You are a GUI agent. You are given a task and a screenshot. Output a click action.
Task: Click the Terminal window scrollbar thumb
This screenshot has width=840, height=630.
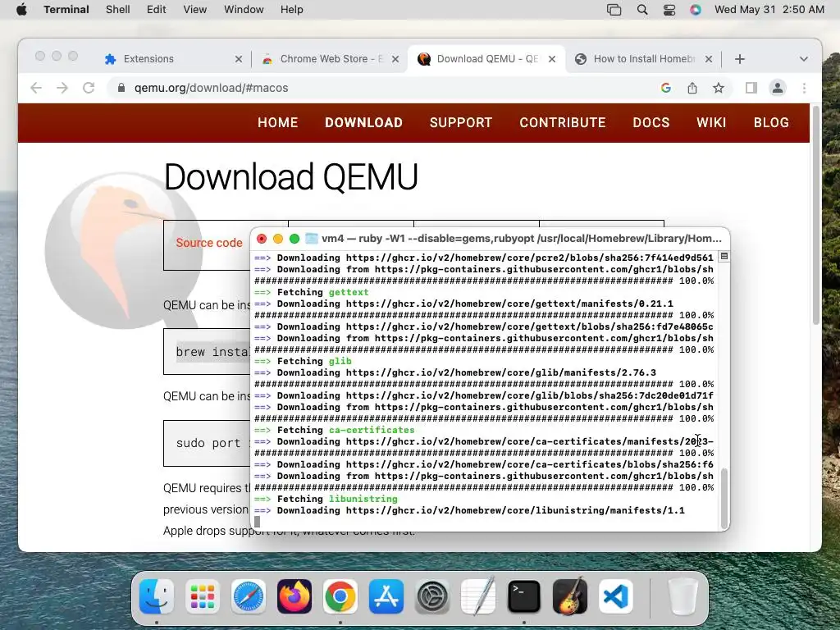[724, 498]
